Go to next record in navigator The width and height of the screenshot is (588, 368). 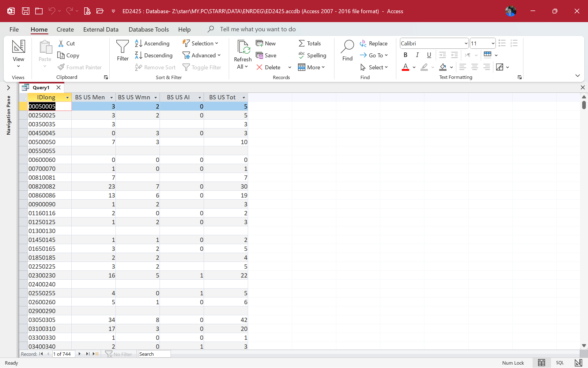79,354
